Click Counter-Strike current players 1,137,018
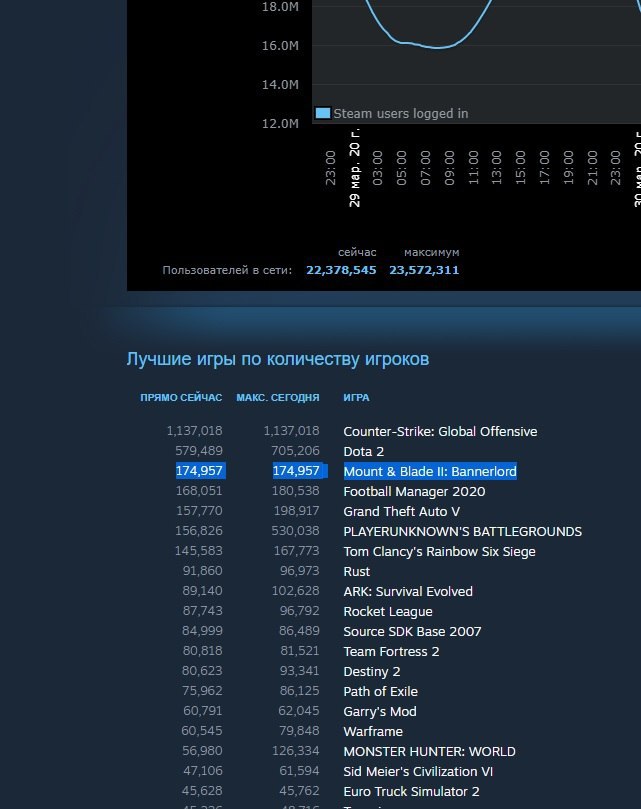The height and width of the screenshot is (809, 641). (194, 431)
